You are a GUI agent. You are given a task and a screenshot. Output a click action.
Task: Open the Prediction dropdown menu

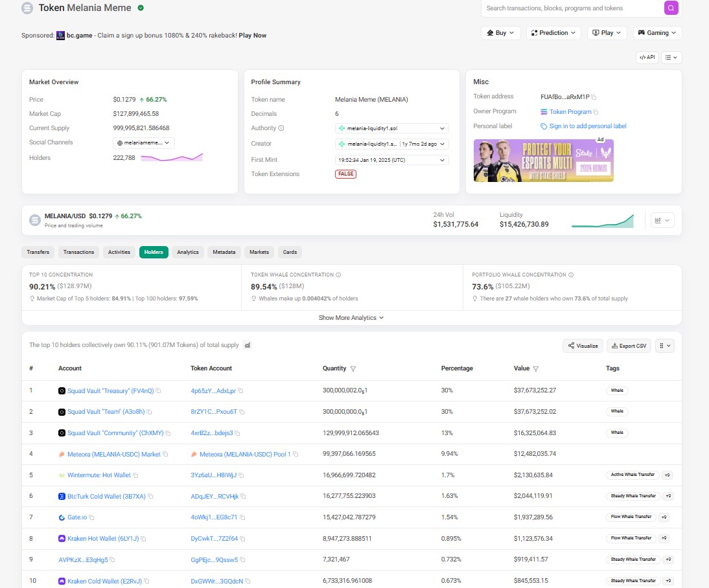[x=553, y=33]
